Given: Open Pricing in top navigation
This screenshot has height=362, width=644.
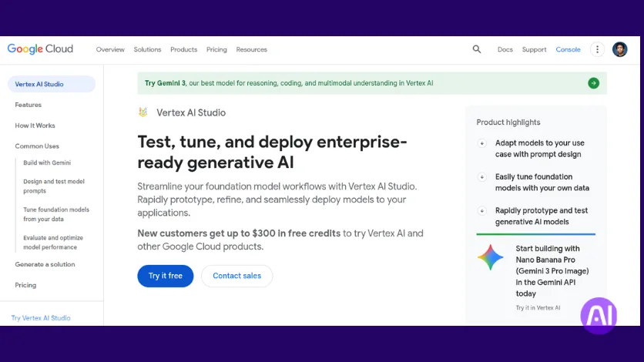Looking at the screenshot, I should click(216, 49).
